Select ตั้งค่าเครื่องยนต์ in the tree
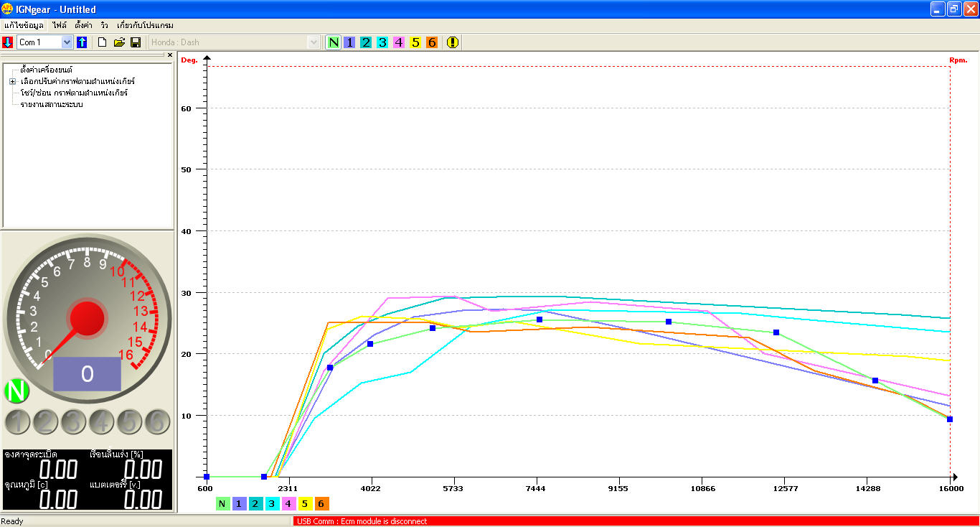The image size is (980, 527). tap(47, 70)
